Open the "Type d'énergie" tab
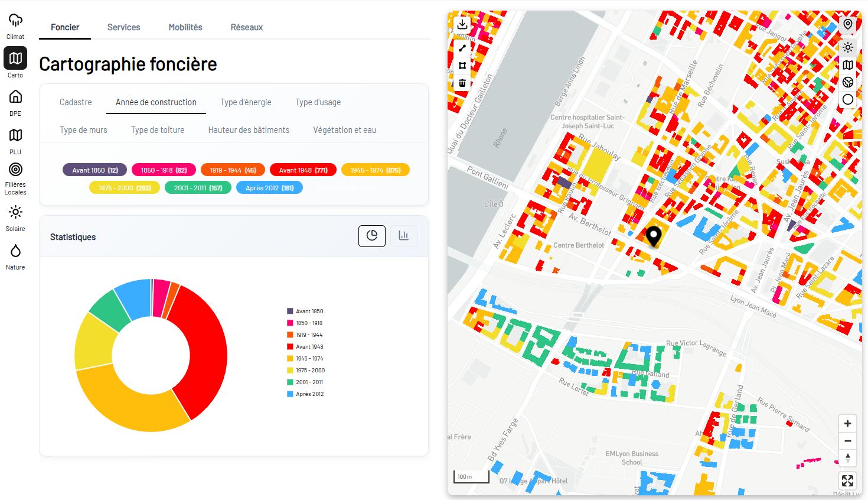Viewport: 868px width, 500px height. 246,102
